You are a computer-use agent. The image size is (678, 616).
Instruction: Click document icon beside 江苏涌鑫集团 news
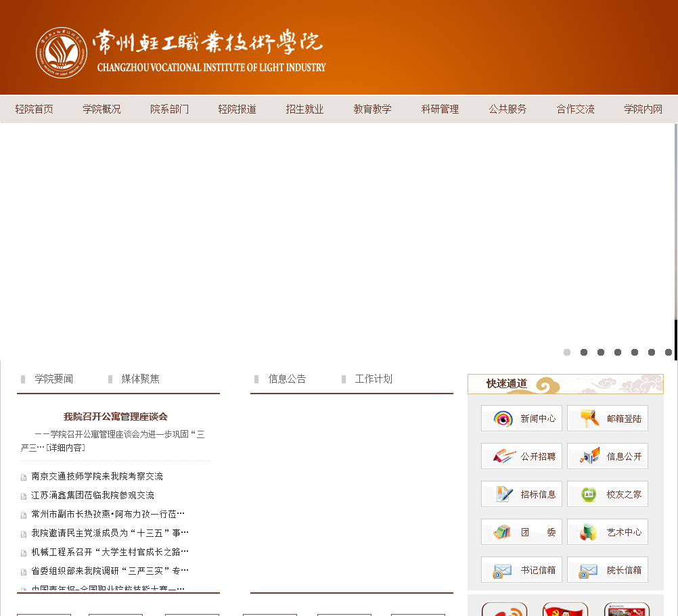[x=24, y=496]
